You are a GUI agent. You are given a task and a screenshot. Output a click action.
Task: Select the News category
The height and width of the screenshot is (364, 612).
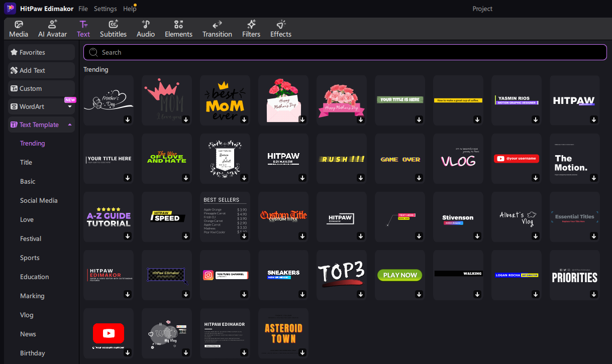click(28, 334)
